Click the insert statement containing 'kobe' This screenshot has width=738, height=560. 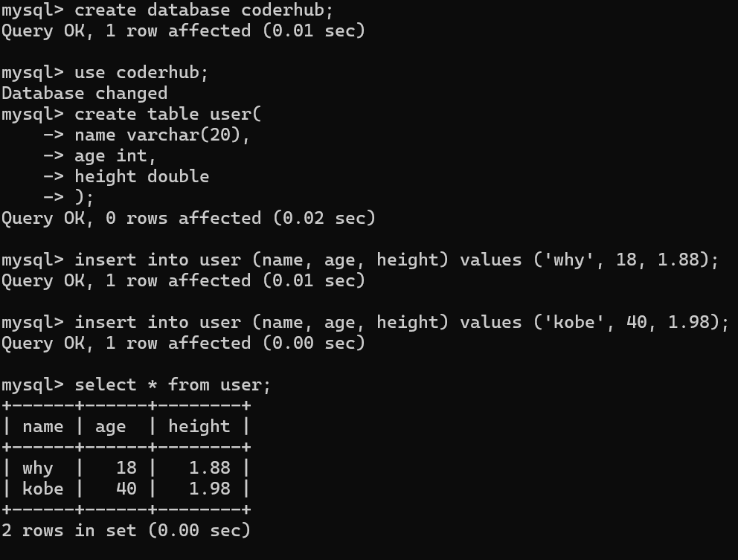point(402,323)
